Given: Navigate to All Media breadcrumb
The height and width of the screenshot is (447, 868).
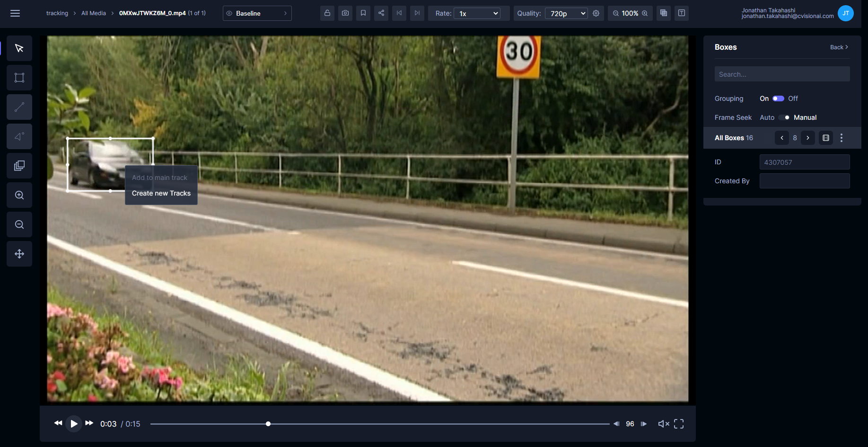Looking at the screenshot, I should coord(94,13).
